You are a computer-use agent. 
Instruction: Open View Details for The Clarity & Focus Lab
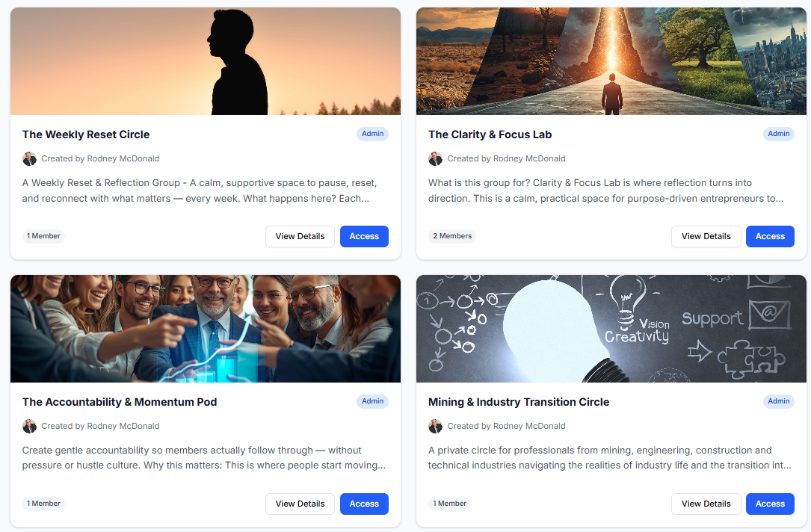click(706, 236)
